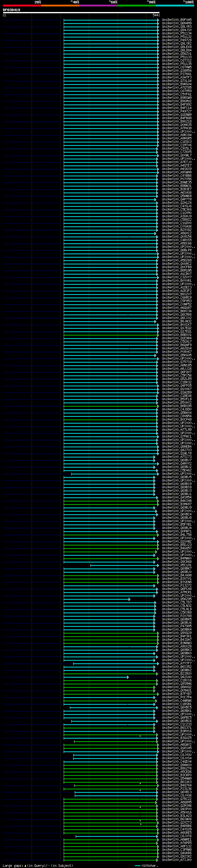
Task: Click the label UniRef100_A3ATF3
Action: click(x=177, y=78)
